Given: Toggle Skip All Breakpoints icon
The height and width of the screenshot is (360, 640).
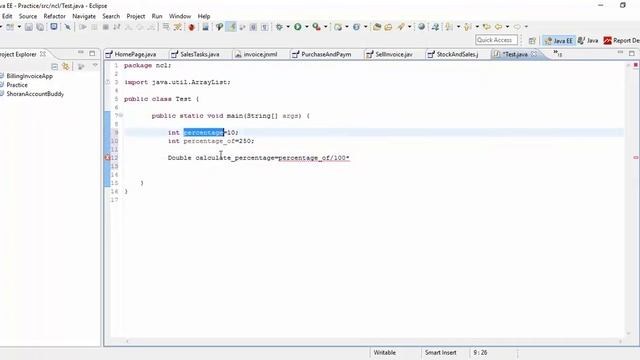Looking at the screenshot, I should click(x=67, y=27).
